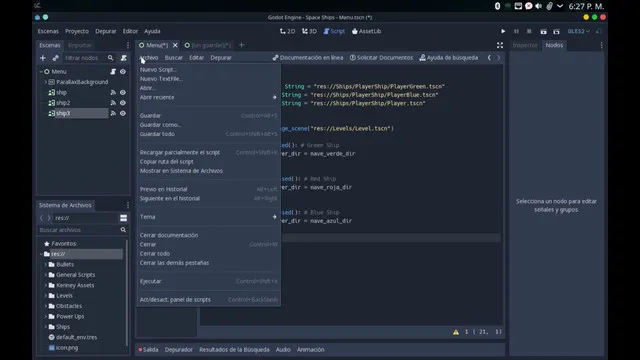Open GLES2 renderer dropdown
The width and height of the screenshot is (640, 360).
[x=578, y=31]
